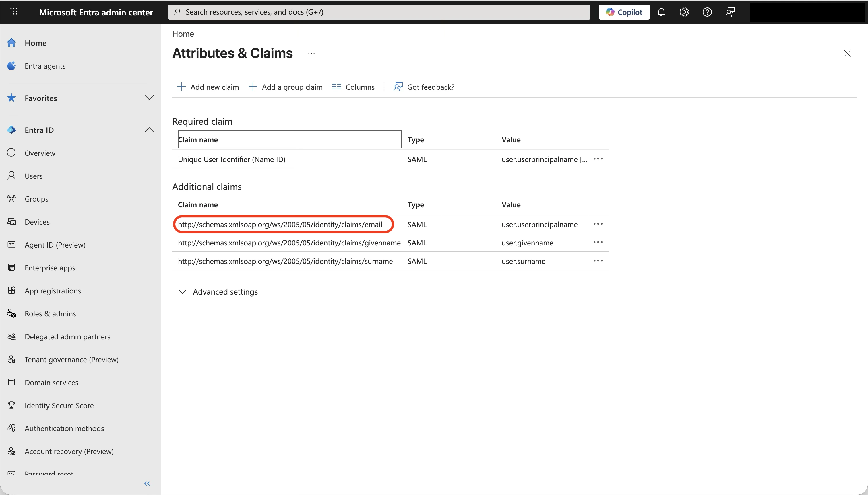
Task: Click the Favorites star icon
Action: [x=11, y=98]
